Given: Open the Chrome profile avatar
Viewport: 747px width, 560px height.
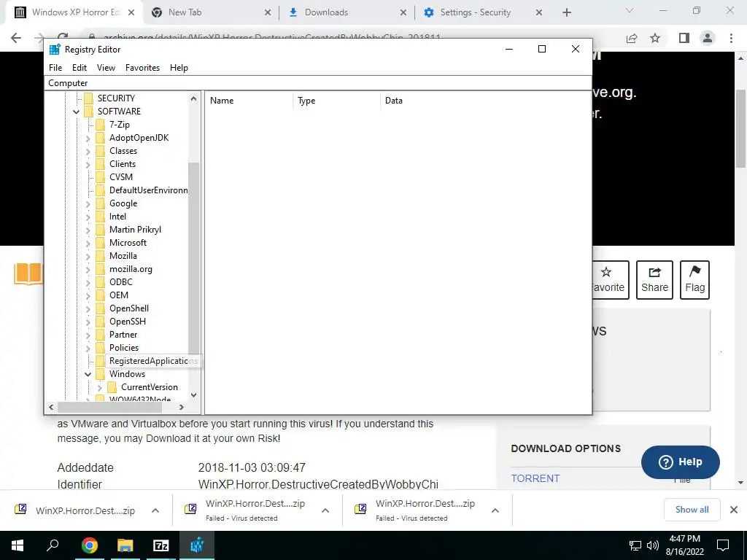Looking at the screenshot, I should [x=708, y=38].
